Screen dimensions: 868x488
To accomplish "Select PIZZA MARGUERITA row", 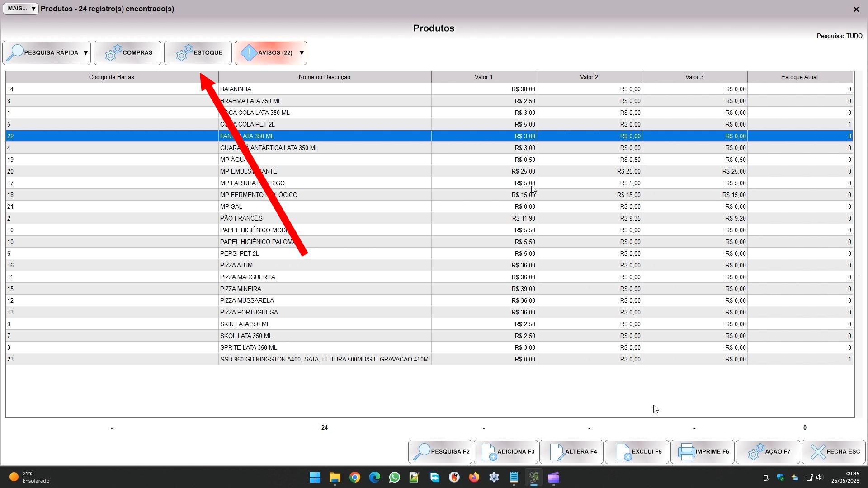I will click(429, 277).
